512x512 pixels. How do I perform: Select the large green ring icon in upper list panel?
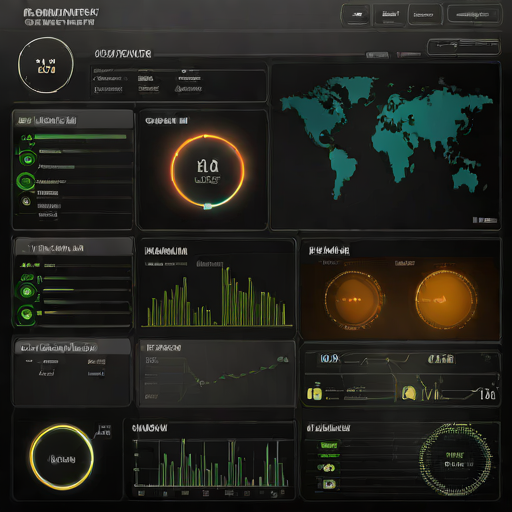click(x=25, y=181)
